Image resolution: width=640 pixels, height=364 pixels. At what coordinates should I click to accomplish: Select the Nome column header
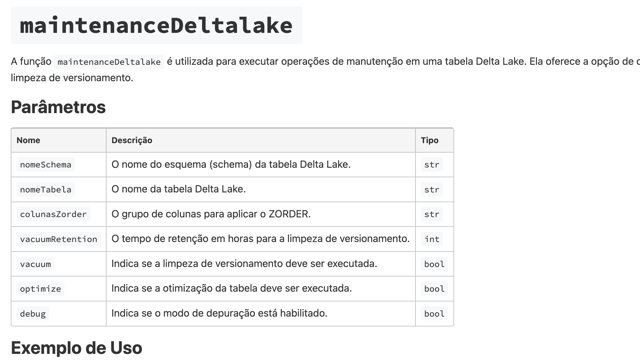[28, 140]
